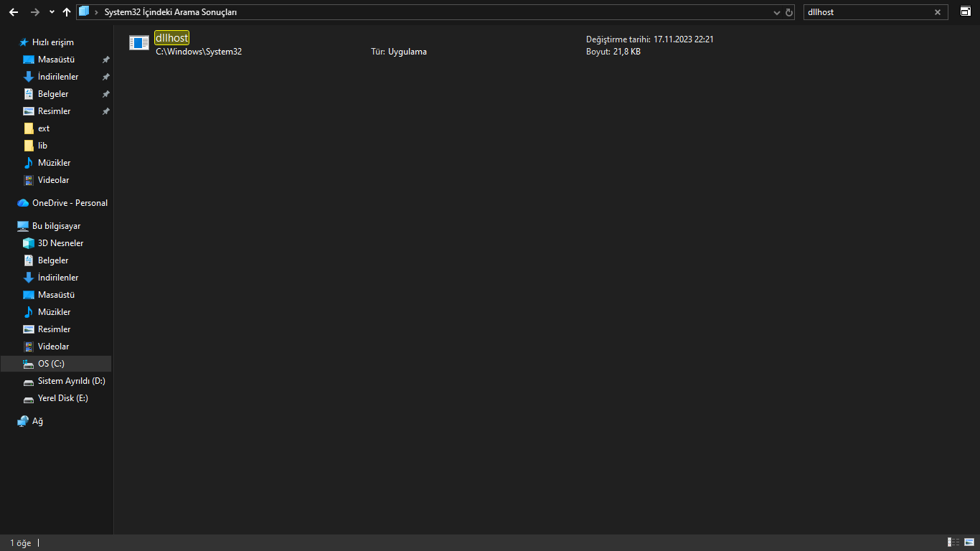
Task: Go up one folder level
Action: point(67,12)
